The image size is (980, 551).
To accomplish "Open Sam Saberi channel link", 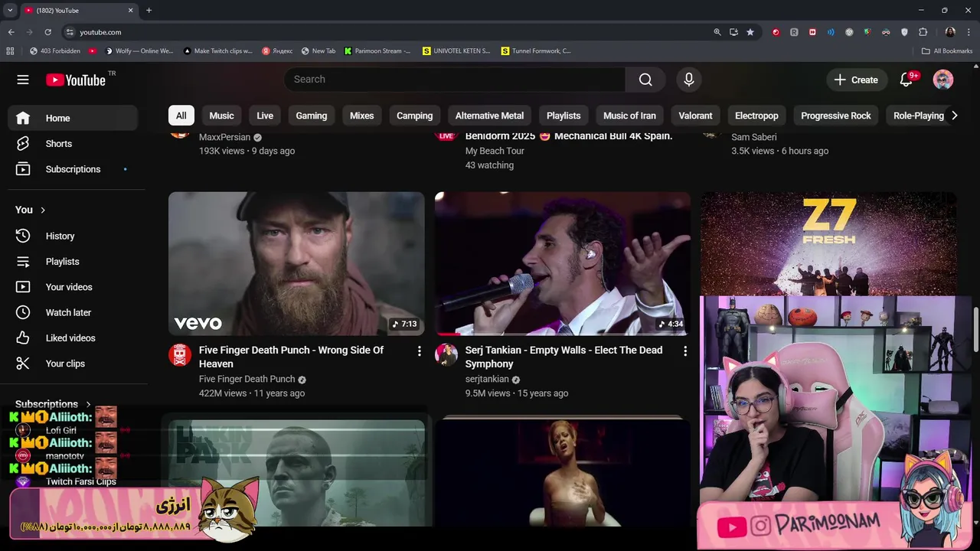I will pyautogui.click(x=753, y=137).
